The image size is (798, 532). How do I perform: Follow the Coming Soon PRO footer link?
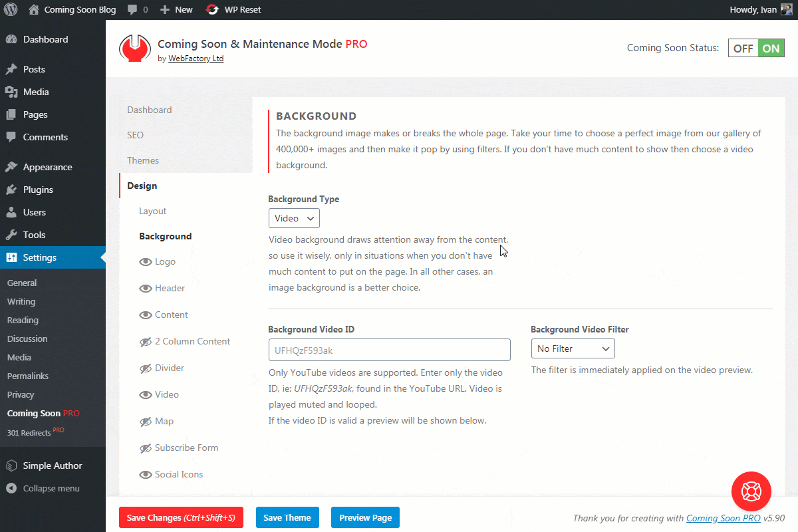[x=724, y=518]
